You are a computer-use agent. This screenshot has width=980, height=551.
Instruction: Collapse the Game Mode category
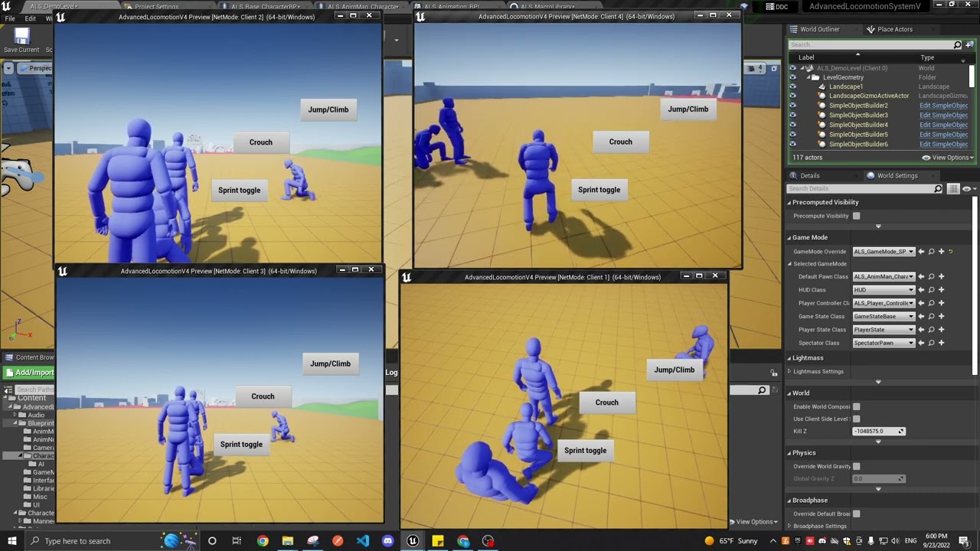789,237
